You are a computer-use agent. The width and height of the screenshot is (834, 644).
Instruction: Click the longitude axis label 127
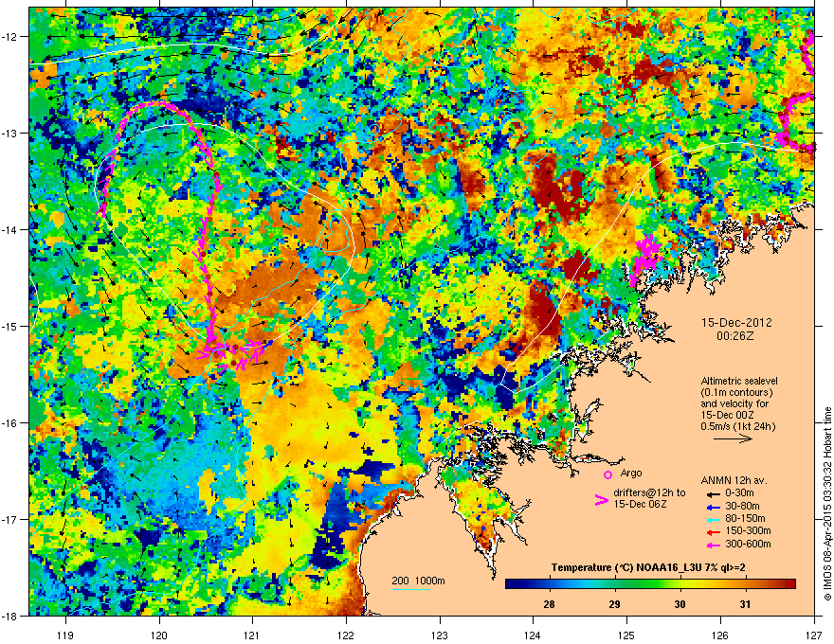pos(814,635)
